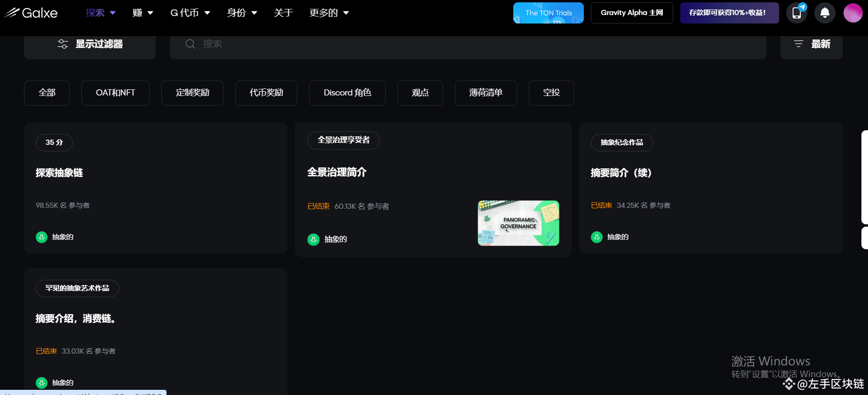Select the 空投 filter tab
This screenshot has width=868, height=395.
[x=551, y=93]
